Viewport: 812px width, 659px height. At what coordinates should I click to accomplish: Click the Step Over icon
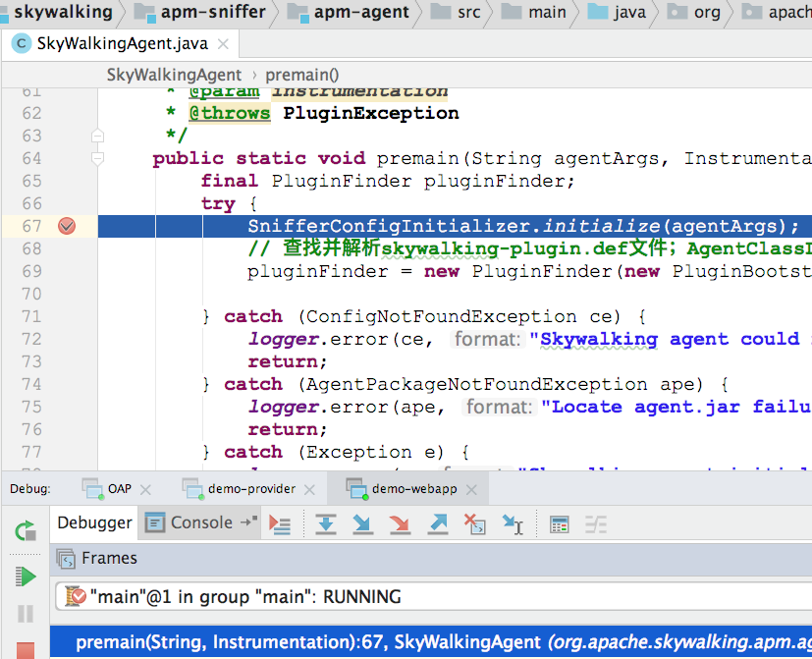[326, 524]
